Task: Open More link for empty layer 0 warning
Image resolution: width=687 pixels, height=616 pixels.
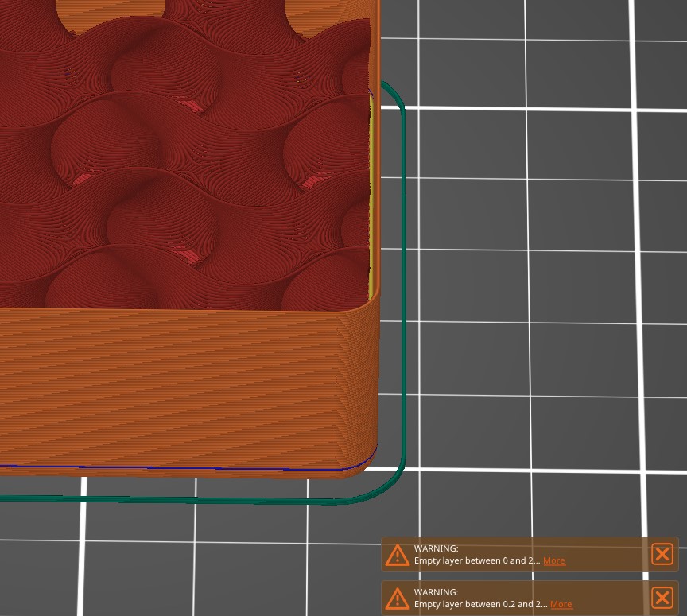Action: [553, 561]
